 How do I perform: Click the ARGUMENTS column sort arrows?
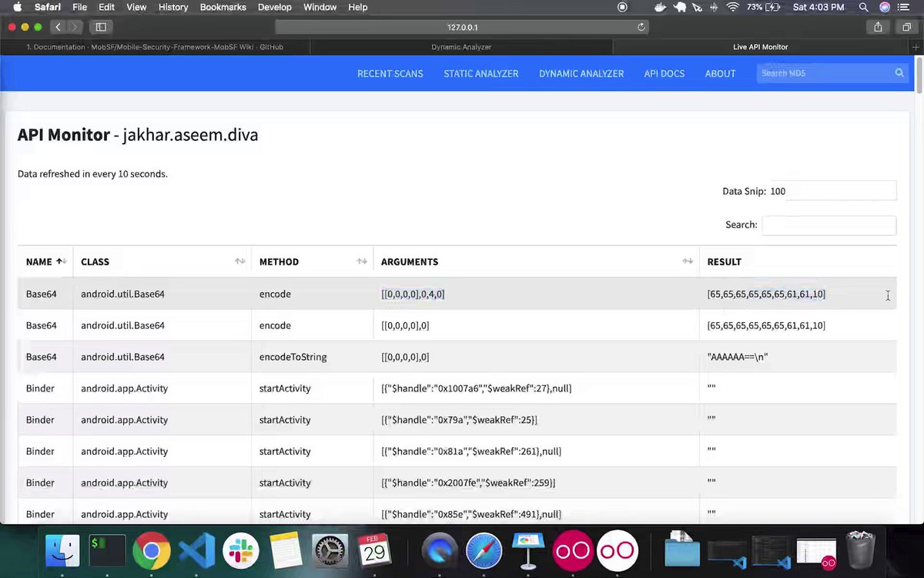click(687, 261)
